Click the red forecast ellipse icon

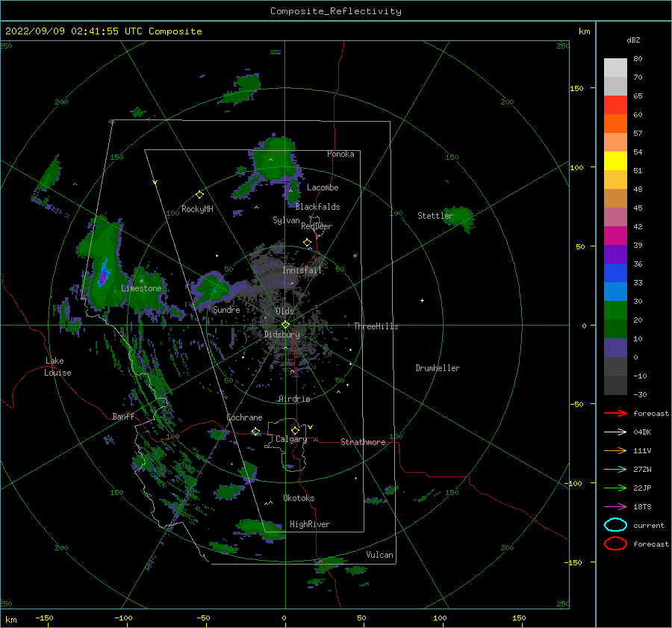(615, 544)
